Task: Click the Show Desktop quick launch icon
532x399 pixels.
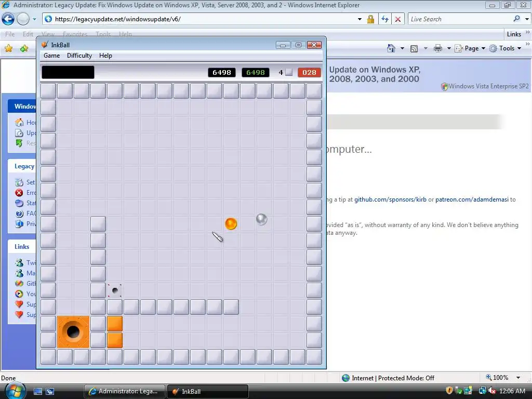Action: click(x=37, y=391)
